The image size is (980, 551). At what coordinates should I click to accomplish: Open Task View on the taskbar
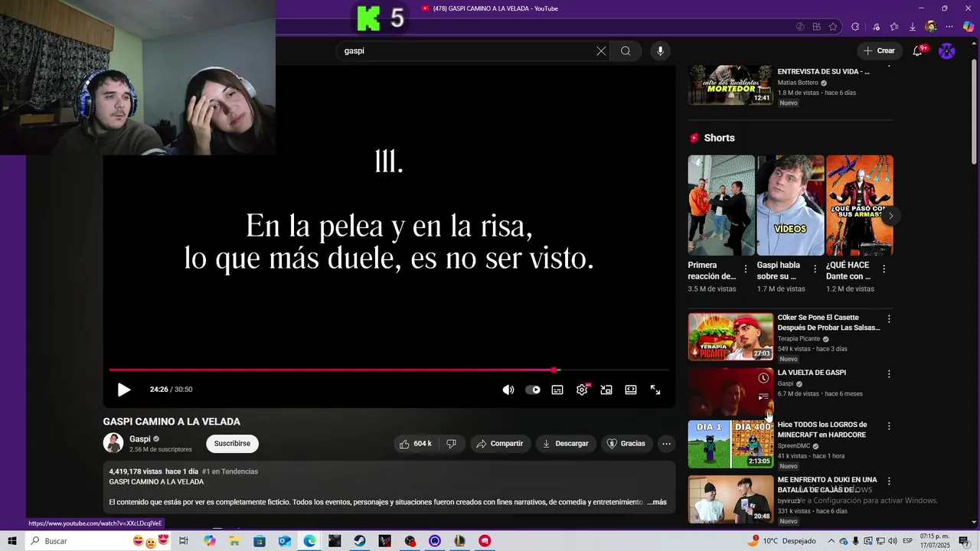[x=184, y=541]
